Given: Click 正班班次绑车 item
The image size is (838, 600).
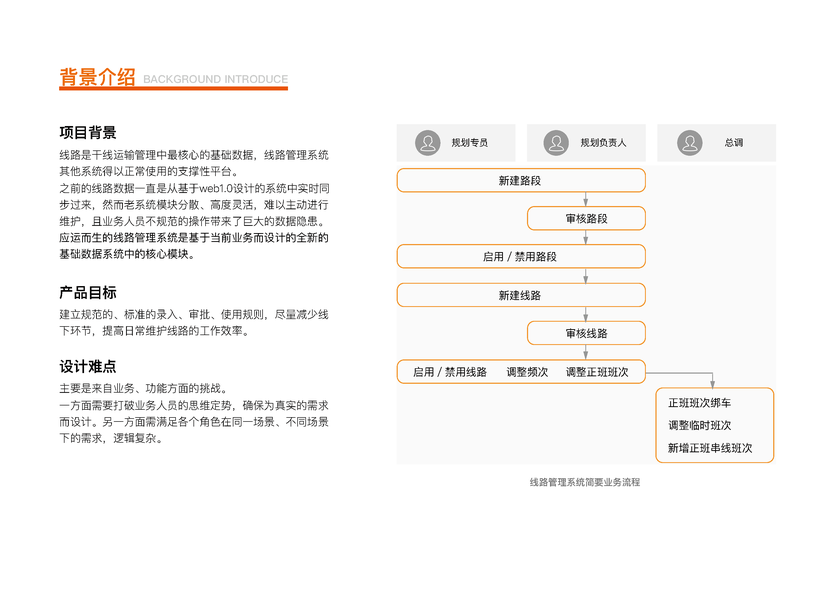Looking at the screenshot, I should point(700,403).
